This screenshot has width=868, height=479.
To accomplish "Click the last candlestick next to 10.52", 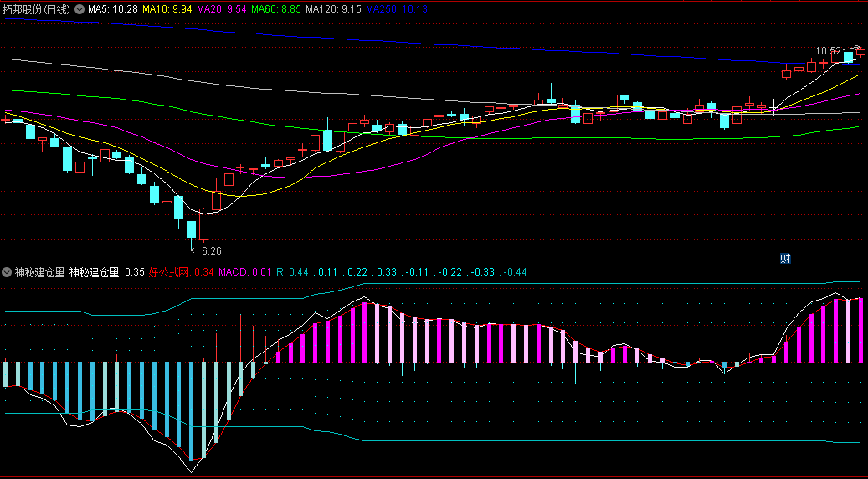I will click(860, 51).
